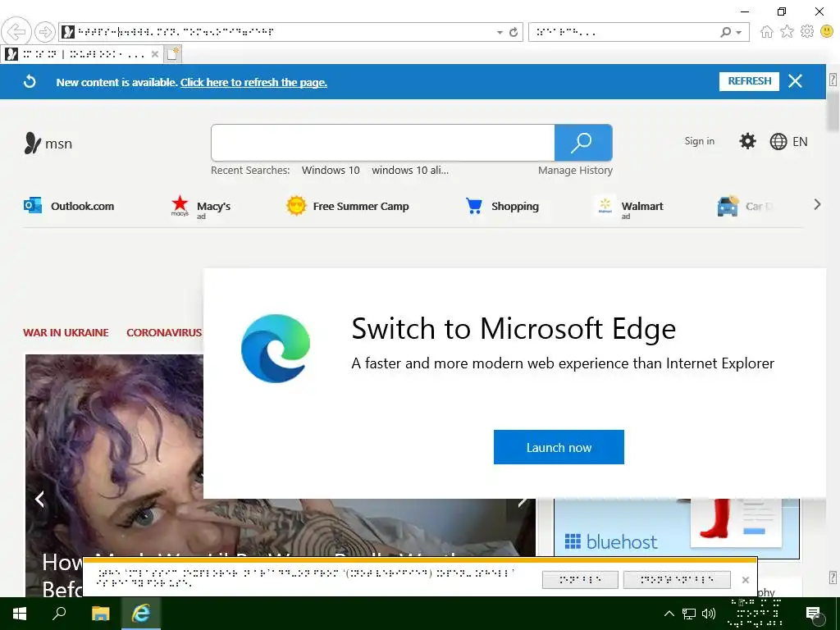840x630 pixels.
Task: Click the EN language label
Action: coord(800,141)
